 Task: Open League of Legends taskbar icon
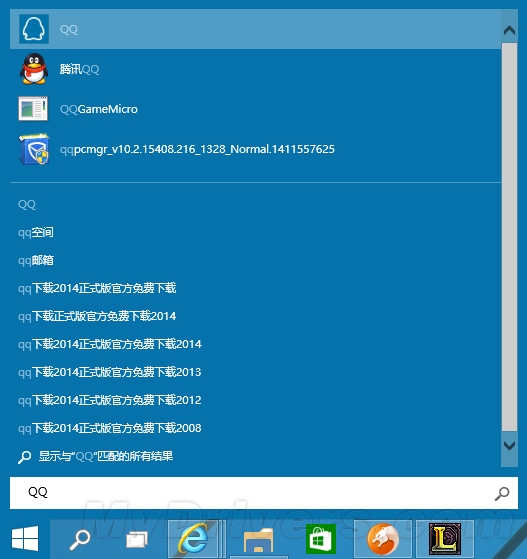click(445, 539)
